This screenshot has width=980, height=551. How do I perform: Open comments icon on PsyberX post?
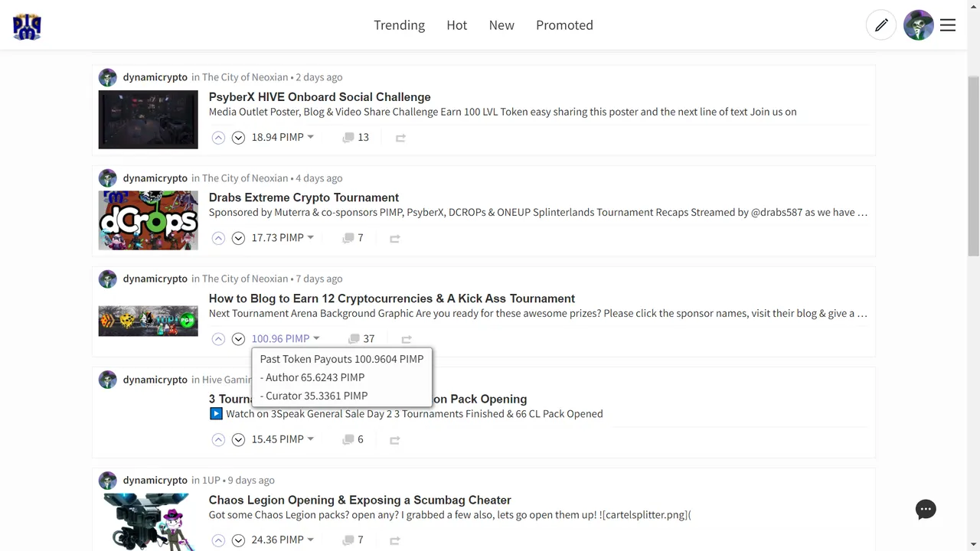[348, 138]
